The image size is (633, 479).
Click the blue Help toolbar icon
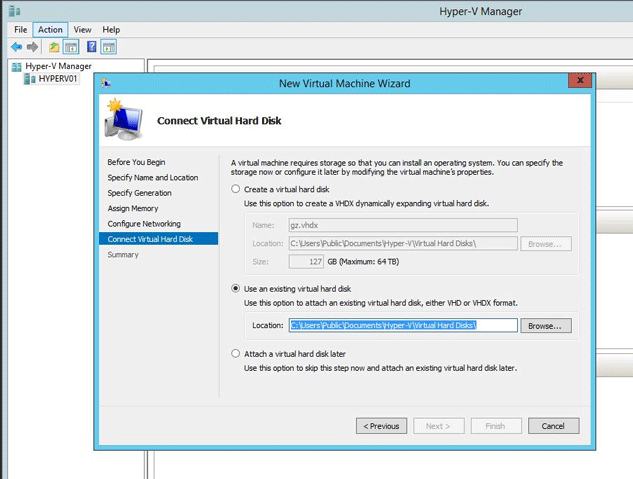92,47
